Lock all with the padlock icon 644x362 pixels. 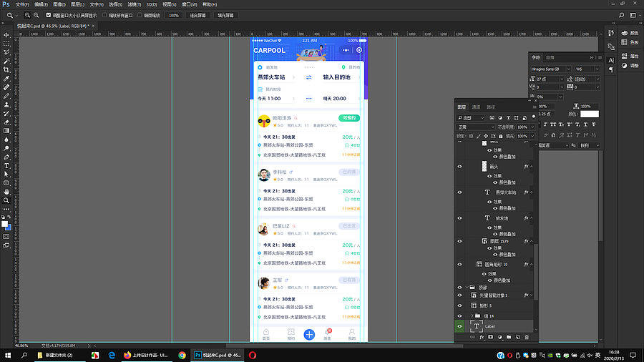point(500,136)
